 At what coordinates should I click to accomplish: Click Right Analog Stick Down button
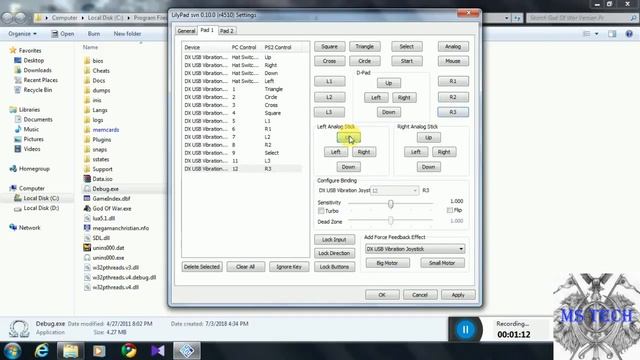point(429,167)
